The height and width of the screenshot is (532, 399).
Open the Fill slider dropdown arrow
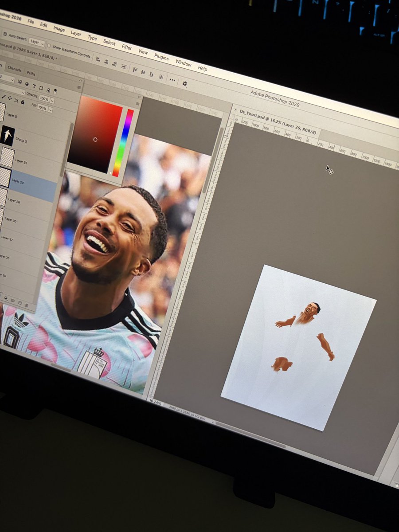[51, 110]
